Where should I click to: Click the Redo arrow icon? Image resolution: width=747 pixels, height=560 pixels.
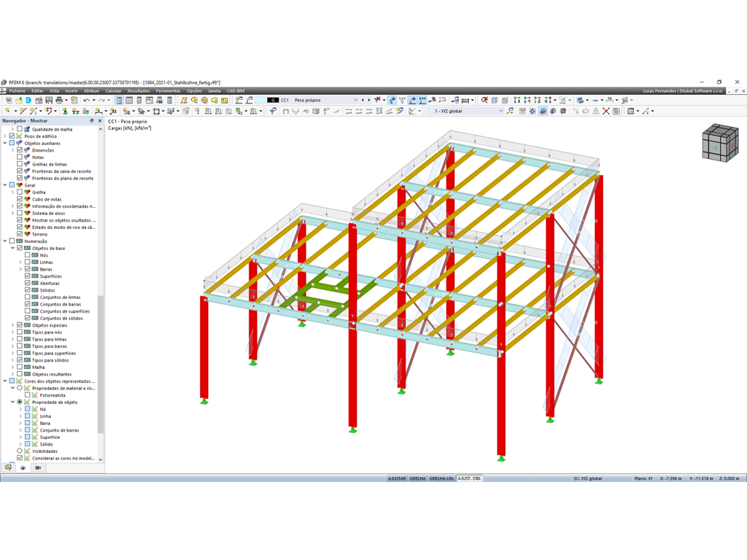(101, 100)
